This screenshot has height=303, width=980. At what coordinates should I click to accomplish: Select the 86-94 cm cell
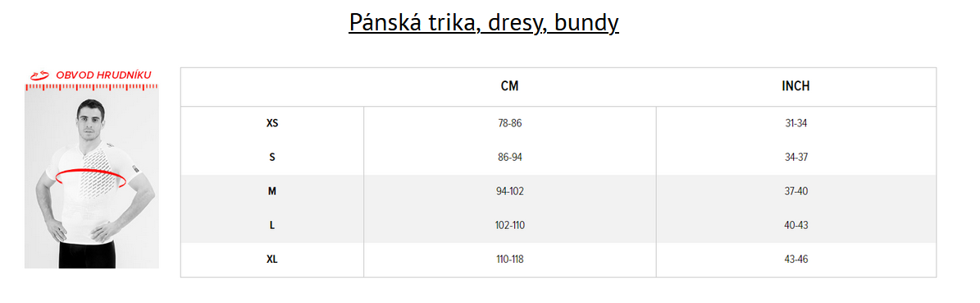(x=509, y=157)
